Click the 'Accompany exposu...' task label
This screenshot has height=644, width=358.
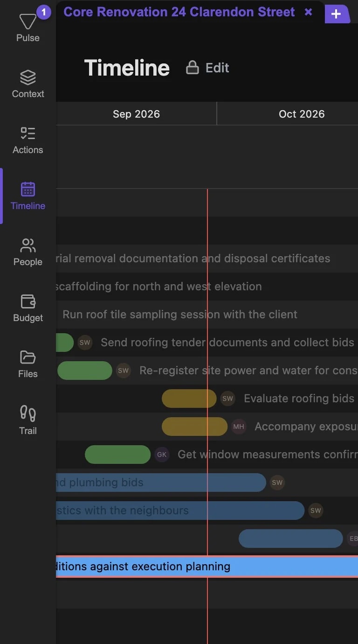306,427
